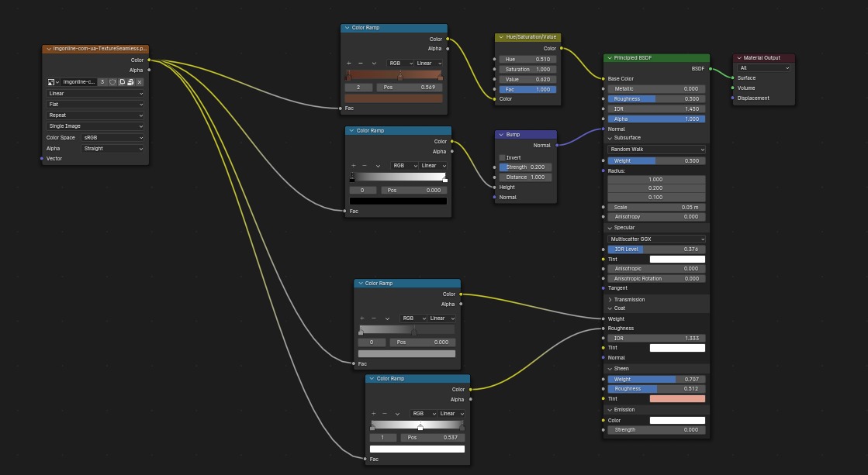Screen dimensions: 868x475
Task: Open the tools chevron in bottom Color Ramp
Action: [x=397, y=414]
